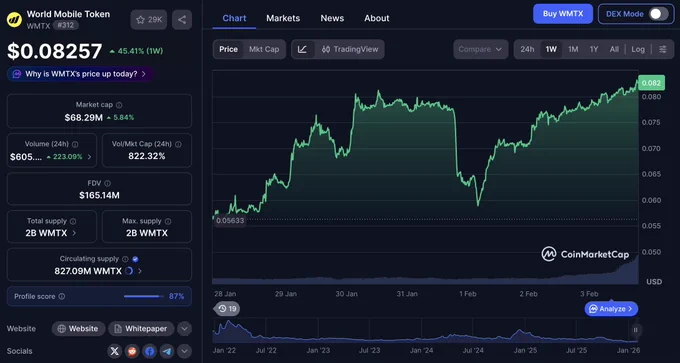The image size is (680, 363).
Task: Expand Total supply details arrow
Action: tap(74, 233)
